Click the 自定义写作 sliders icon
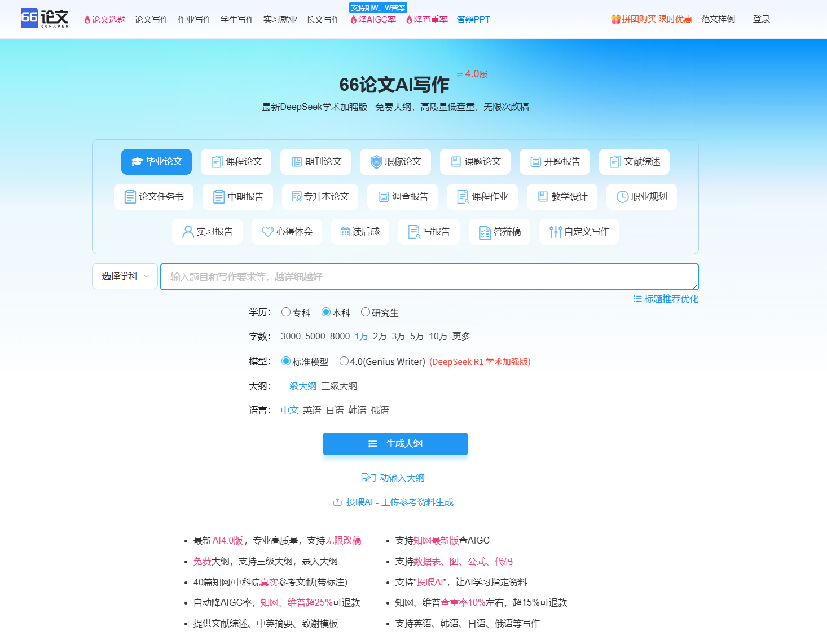The image size is (827, 644). (555, 232)
